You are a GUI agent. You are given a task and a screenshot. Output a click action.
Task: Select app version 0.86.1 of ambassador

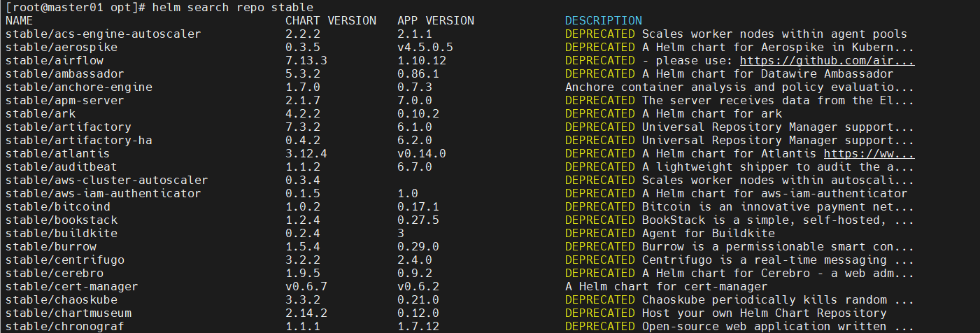[418, 73]
